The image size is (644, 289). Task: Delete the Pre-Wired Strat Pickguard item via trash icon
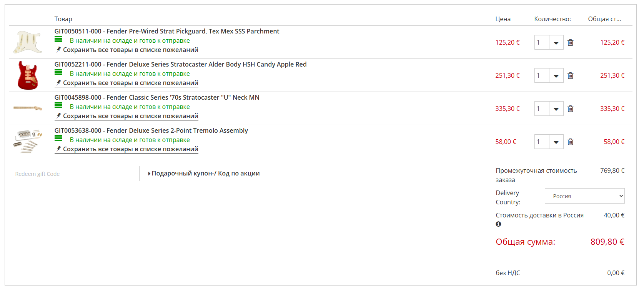click(x=571, y=42)
